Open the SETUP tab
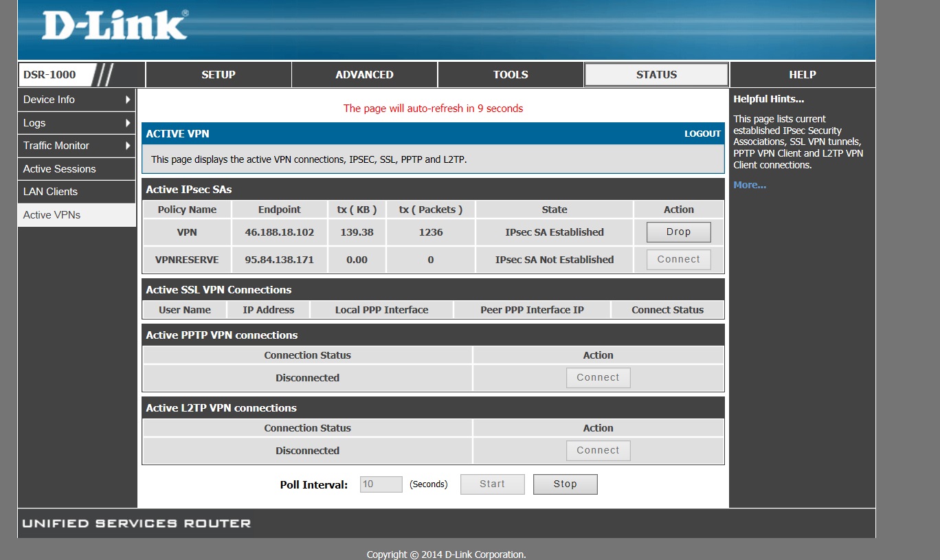The image size is (940, 560). pos(219,75)
